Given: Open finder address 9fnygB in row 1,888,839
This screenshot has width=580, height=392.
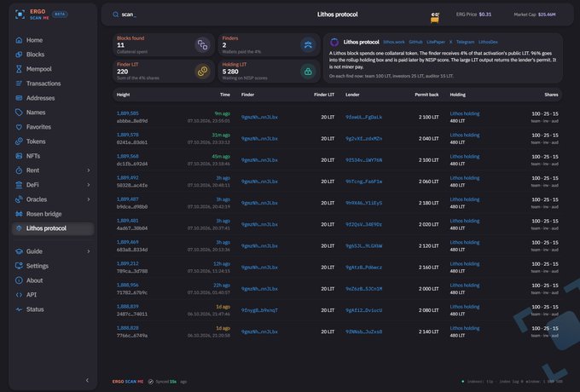Looking at the screenshot, I should (x=259, y=310).
